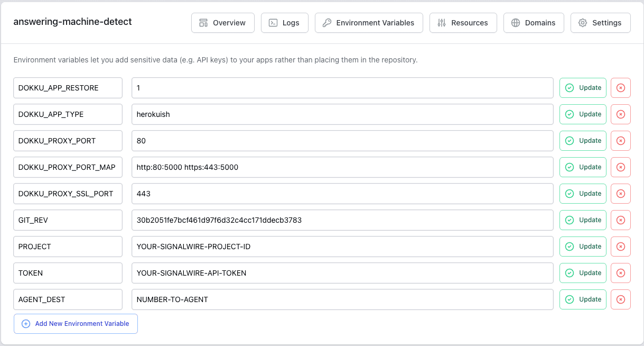Update the TOKEN variable

point(583,273)
